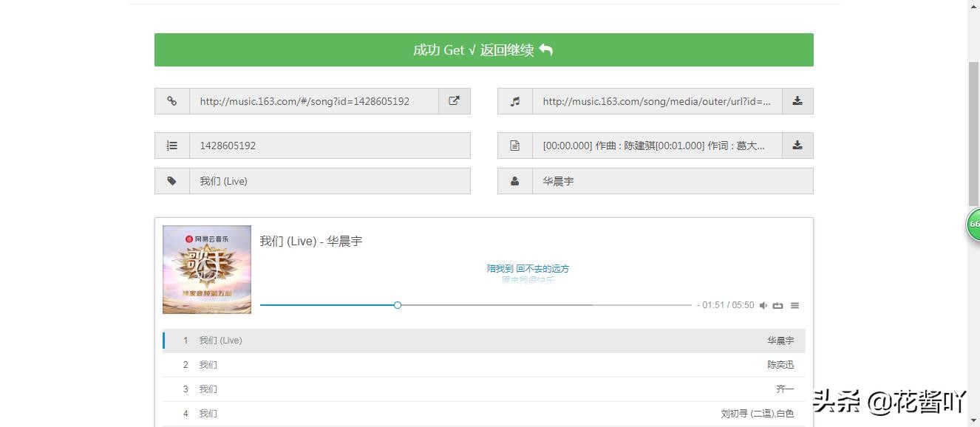The width and height of the screenshot is (980, 427).
Task: Click the title field 我们 (Live)
Action: pyautogui.click(x=330, y=181)
